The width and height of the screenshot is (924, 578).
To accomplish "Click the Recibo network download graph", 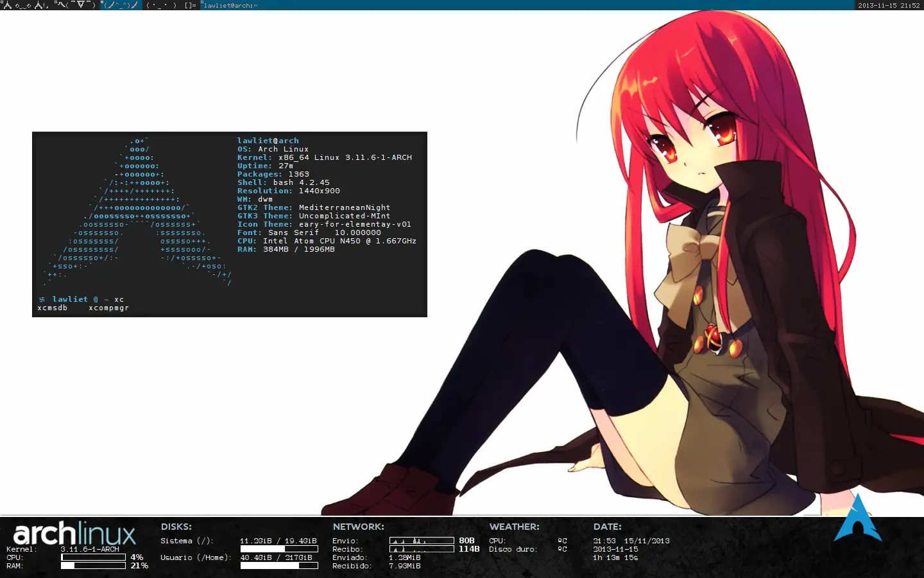I will coord(422,549).
